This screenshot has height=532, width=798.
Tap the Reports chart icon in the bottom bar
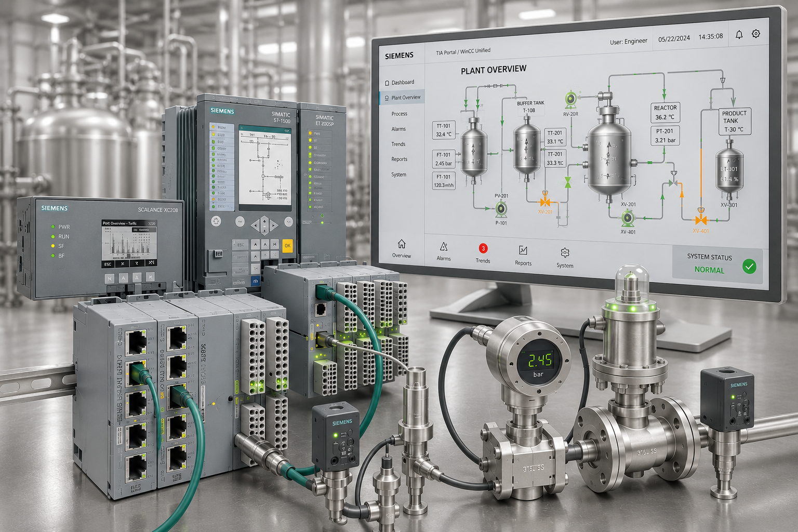point(523,250)
